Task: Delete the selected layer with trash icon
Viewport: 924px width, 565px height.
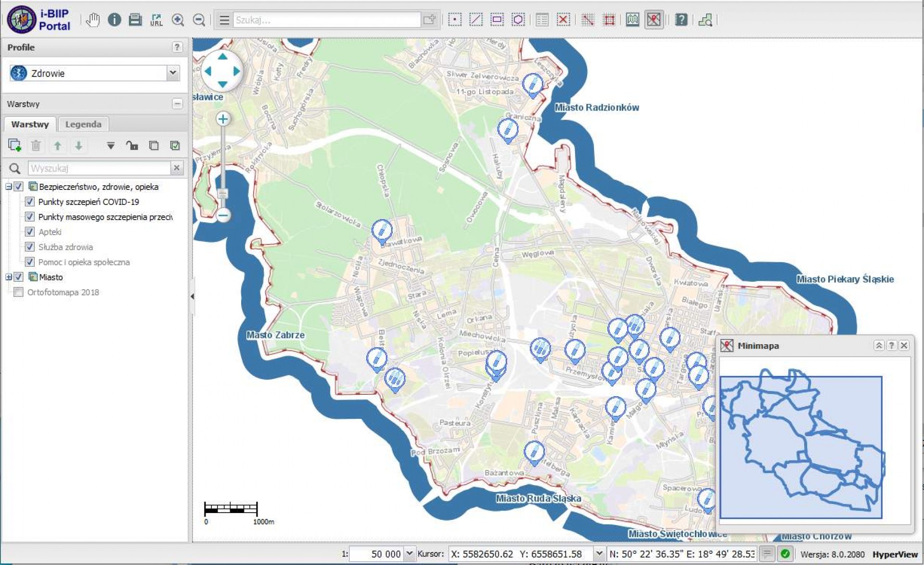Action: [x=36, y=145]
